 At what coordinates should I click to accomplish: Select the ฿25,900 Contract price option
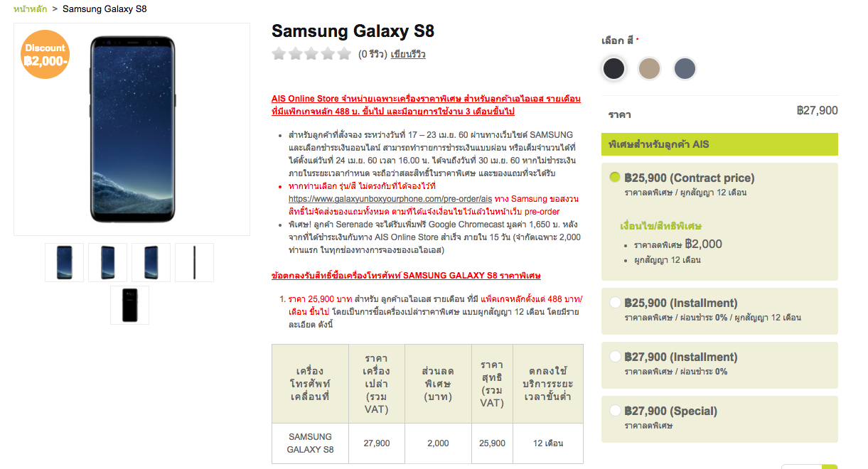(x=616, y=178)
